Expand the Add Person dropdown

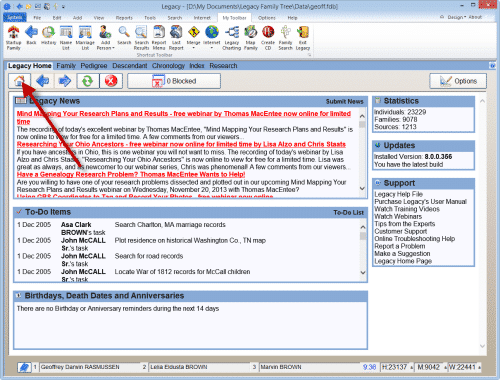pyautogui.click(x=113, y=48)
